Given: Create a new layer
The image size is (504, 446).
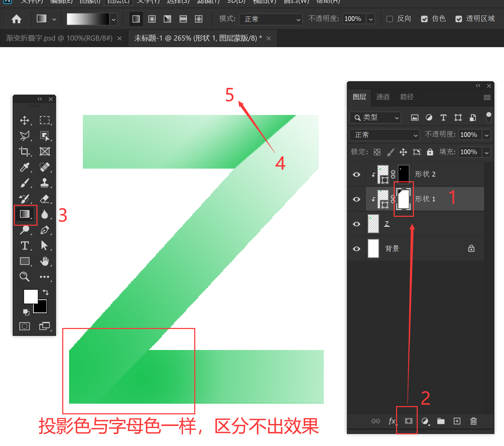Looking at the screenshot, I should [x=457, y=421].
